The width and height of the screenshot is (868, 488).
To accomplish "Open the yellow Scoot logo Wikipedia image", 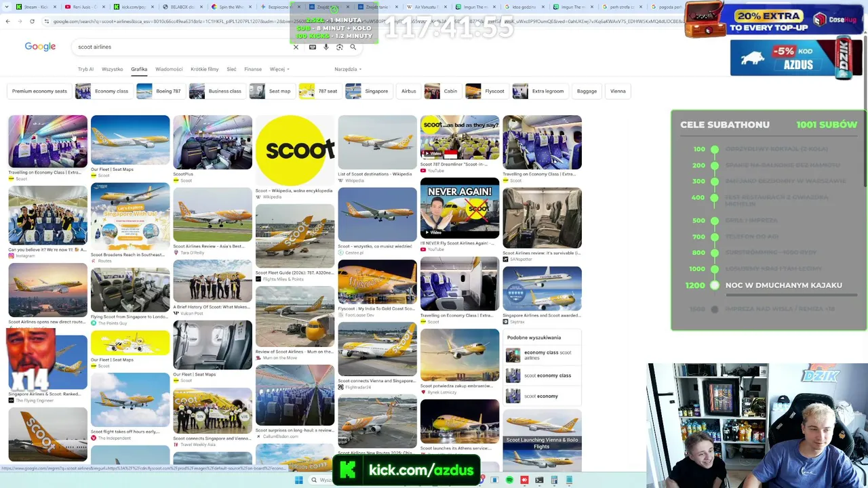I will click(295, 150).
